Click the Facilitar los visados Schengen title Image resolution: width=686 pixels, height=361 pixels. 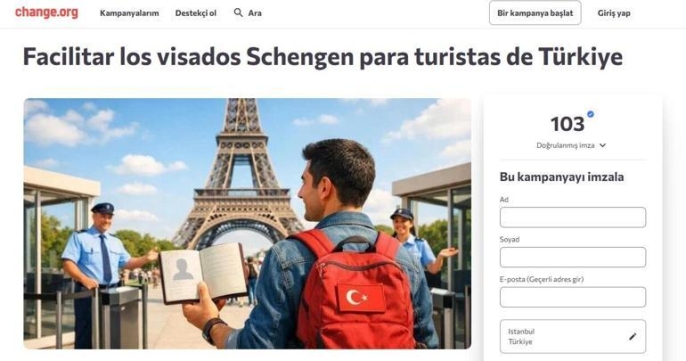322,57
